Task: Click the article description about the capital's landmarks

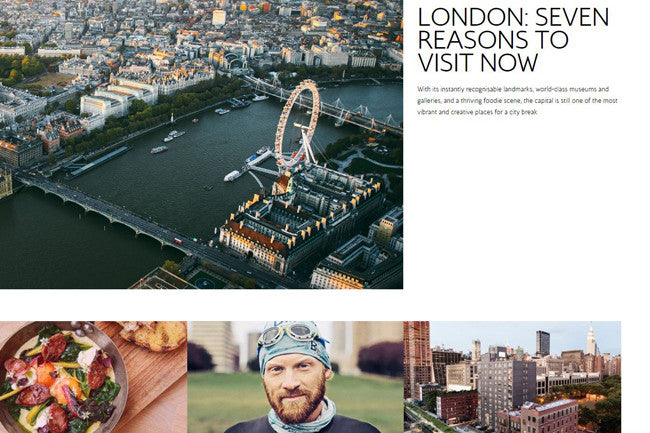Action: [x=517, y=101]
